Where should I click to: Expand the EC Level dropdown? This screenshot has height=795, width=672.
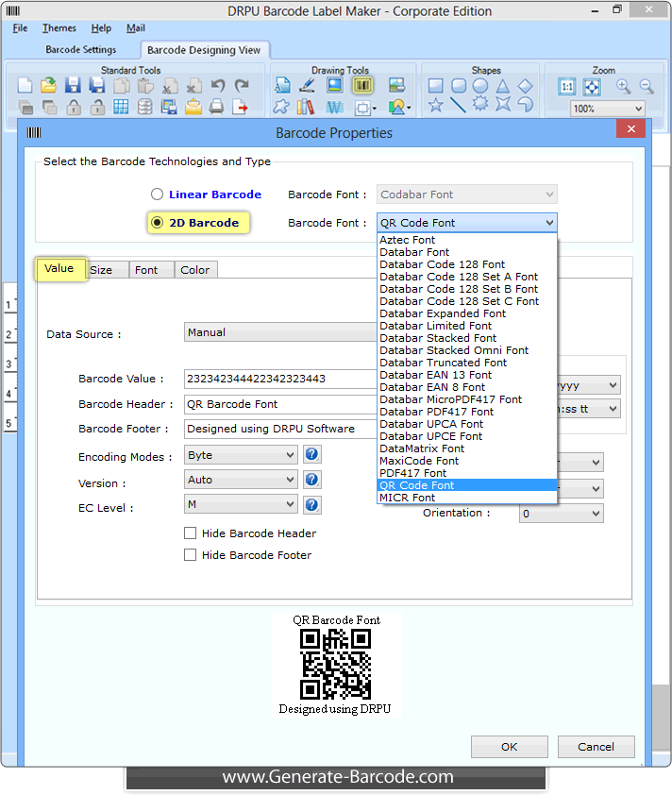pyautogui.click(x=241, y=504)
